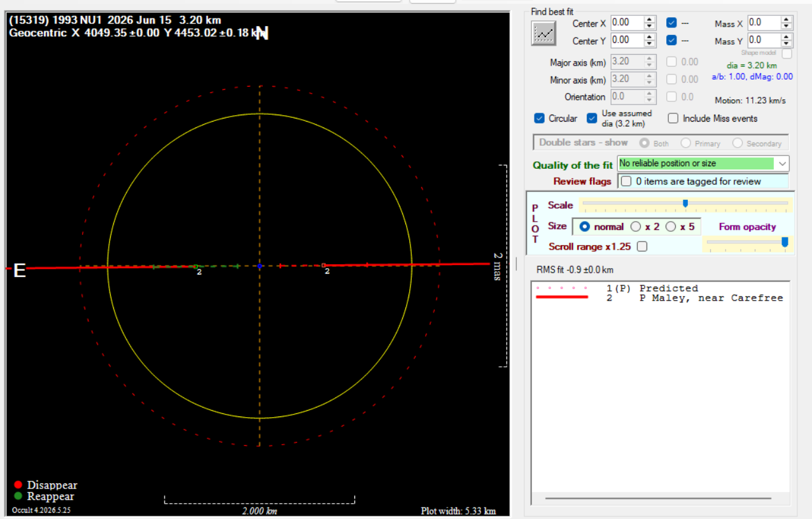Toggle the checkbox beside Center Y
812x519 pixels.
671,40
